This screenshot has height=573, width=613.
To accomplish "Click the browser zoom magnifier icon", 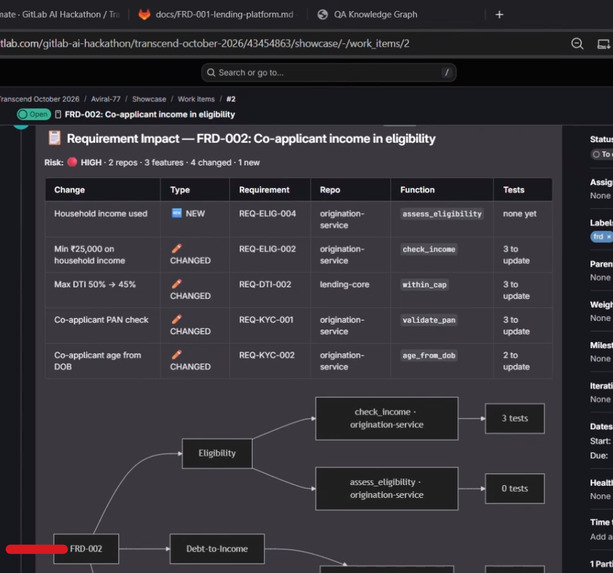I will pyautogui.click(x=577, y=43).
